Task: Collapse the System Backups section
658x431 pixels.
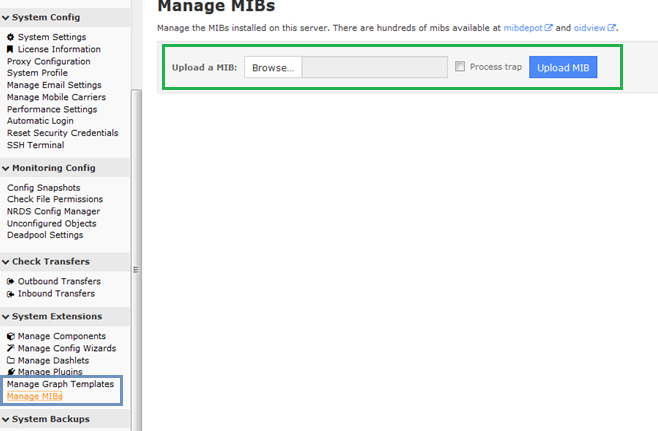Action: click(x=5, y=420)
